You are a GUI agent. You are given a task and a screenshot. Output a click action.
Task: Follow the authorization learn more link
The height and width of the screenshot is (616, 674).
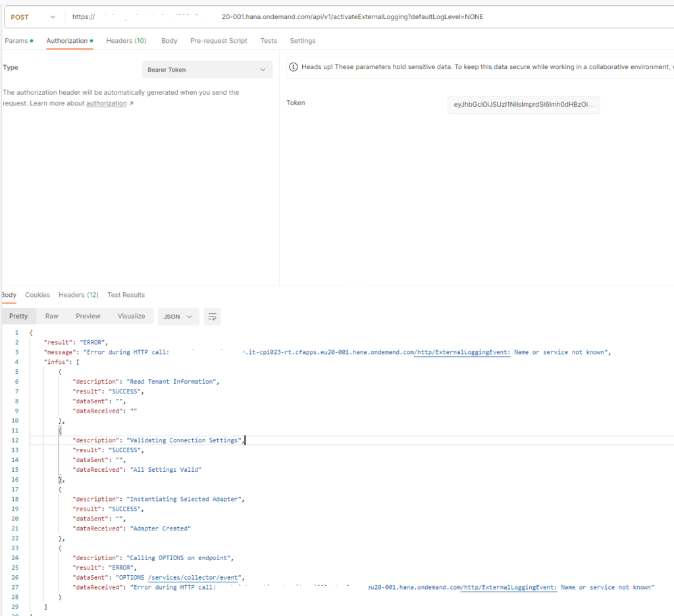(107, 103)
